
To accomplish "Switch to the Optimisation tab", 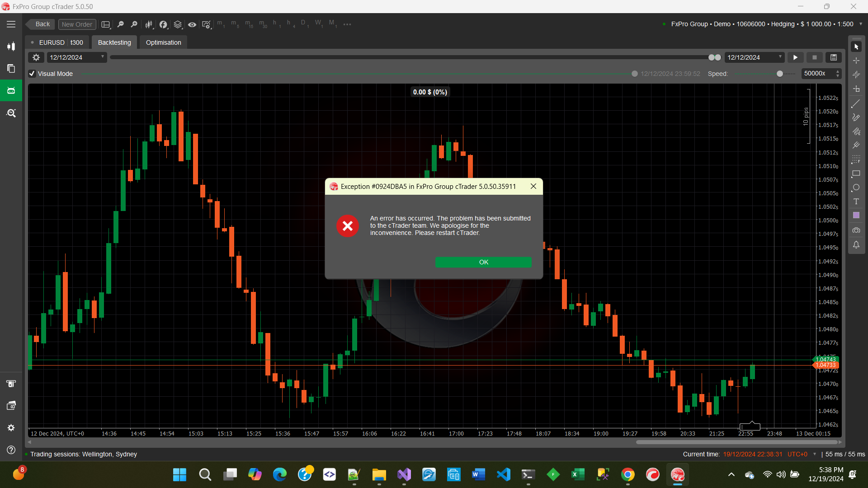I will [x=163, y=42].
